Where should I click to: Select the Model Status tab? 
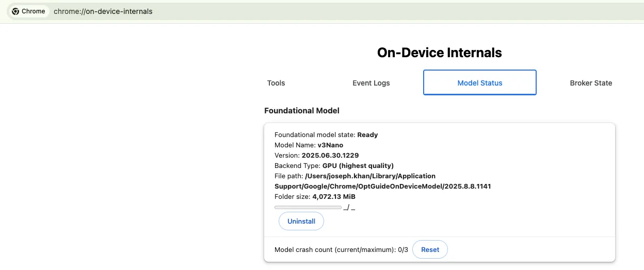480,82
